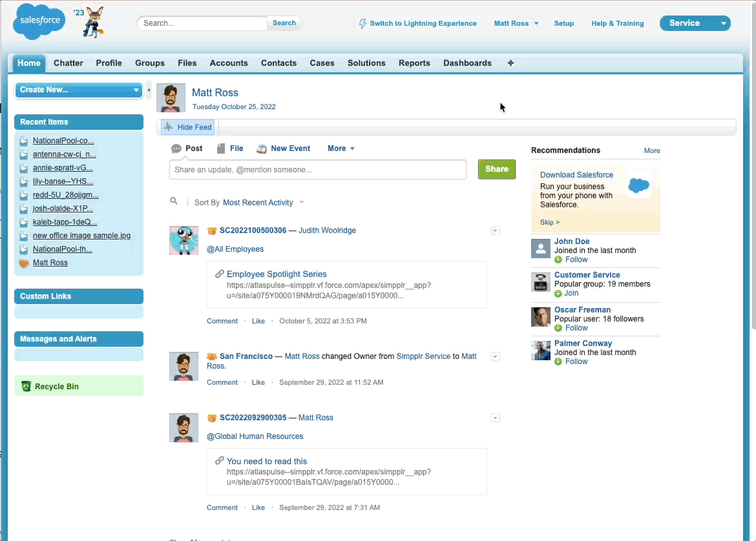Switch to the Accounts tab
The height and width of the screenshot is (541, 756).
[229, 63]
